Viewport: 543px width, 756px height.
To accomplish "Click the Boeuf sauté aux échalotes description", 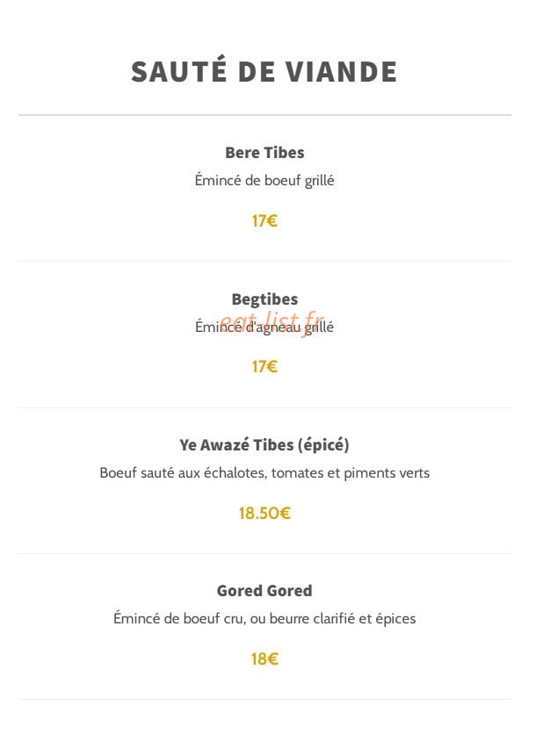I will point(264,472).
